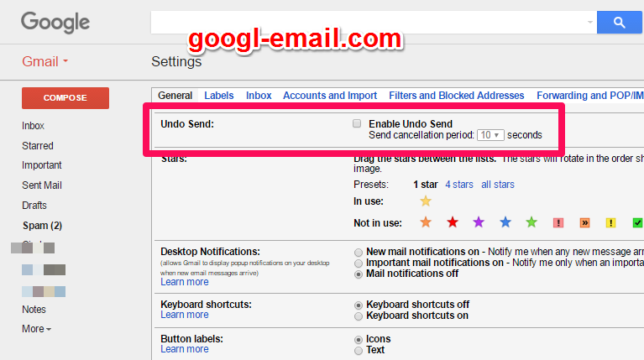Click the green star not in use
The width and height of the screenshot is (644, 360).
(x=531, y=222)
